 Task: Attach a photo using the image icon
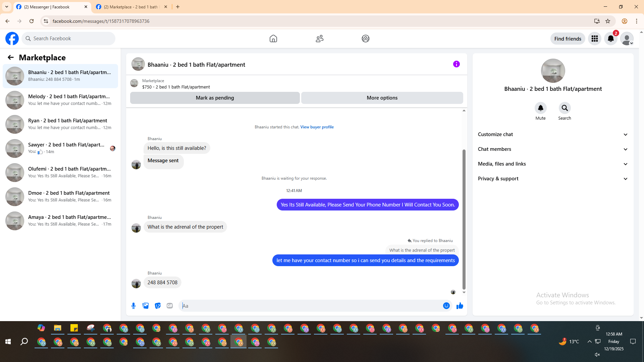[146, 306]
